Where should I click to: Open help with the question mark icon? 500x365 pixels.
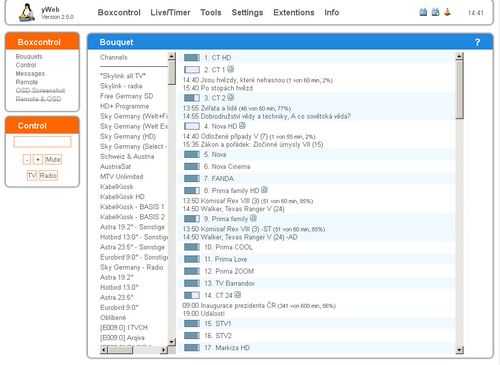(x=477, y=42)
